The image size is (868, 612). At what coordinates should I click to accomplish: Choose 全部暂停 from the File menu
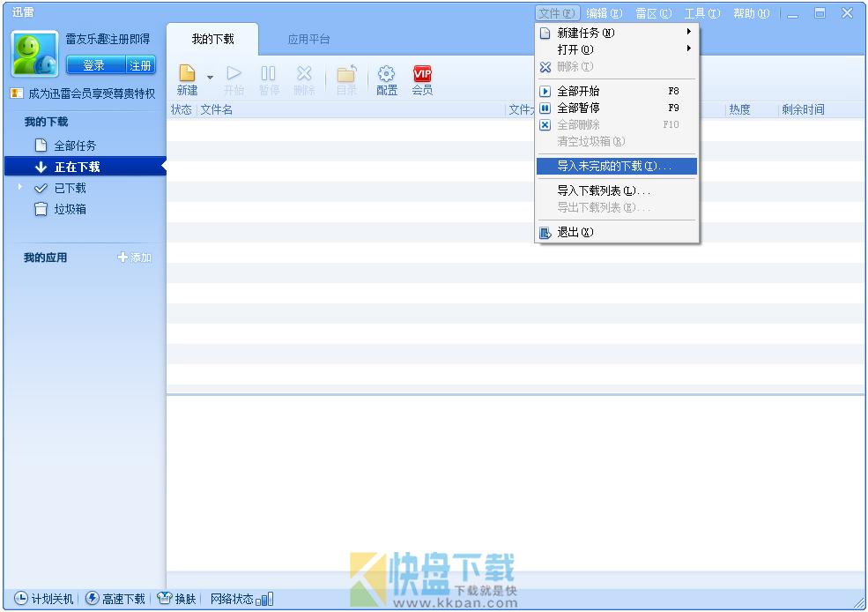tap(617, 108)
